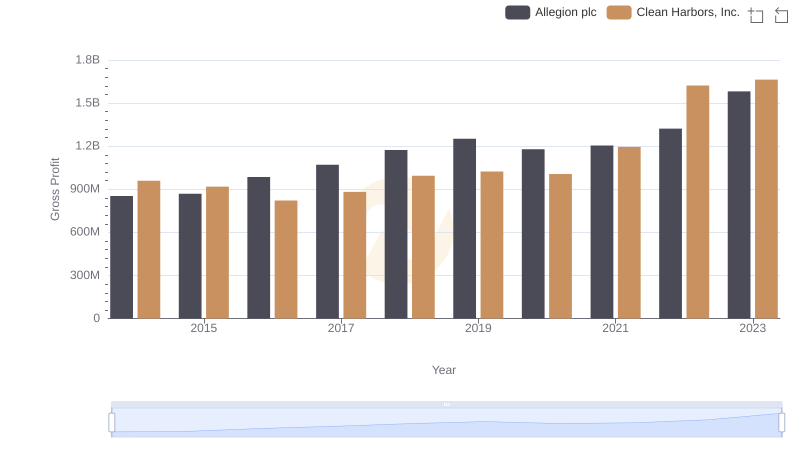
Task: Click the Gross Profit axis title
Action: [x=55, y=189]
